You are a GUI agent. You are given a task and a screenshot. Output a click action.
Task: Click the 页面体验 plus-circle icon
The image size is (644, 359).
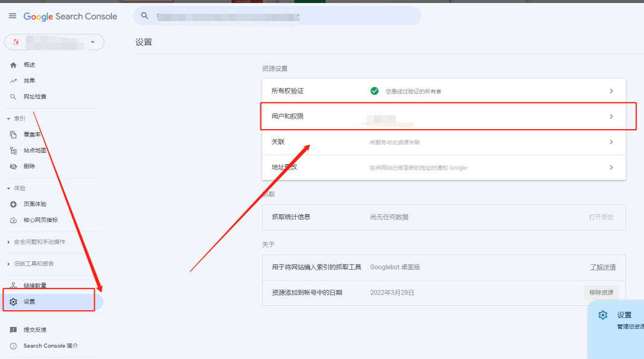(x=13, y=205)
